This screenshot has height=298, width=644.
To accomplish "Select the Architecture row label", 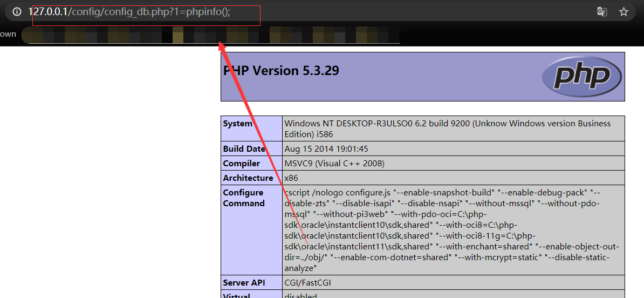I will 248,178.
